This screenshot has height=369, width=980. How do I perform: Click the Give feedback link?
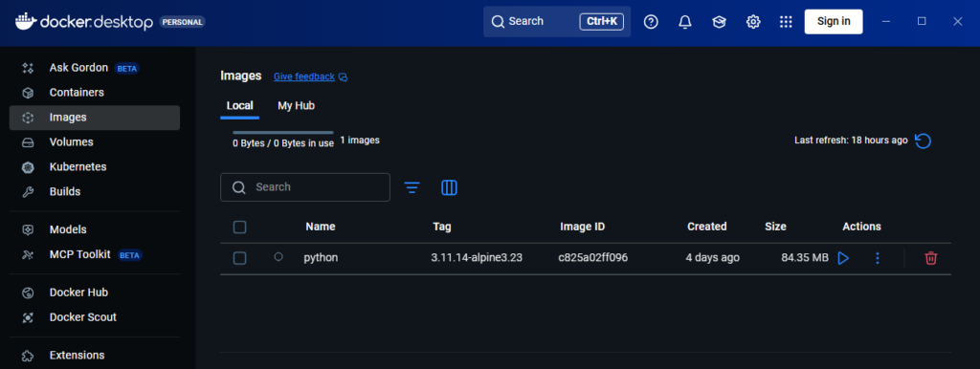point(303,76)
